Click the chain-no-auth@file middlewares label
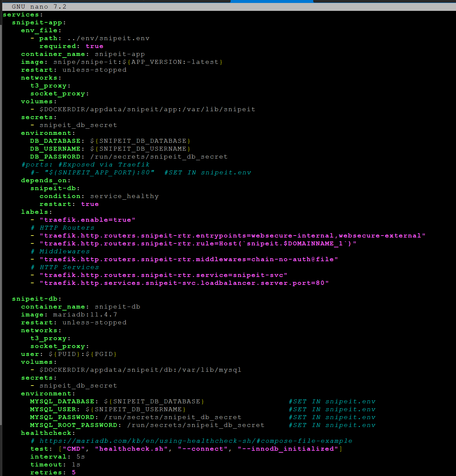Image resolution: width=456 pixels, height=476 pixels. [x=189, y=260]
